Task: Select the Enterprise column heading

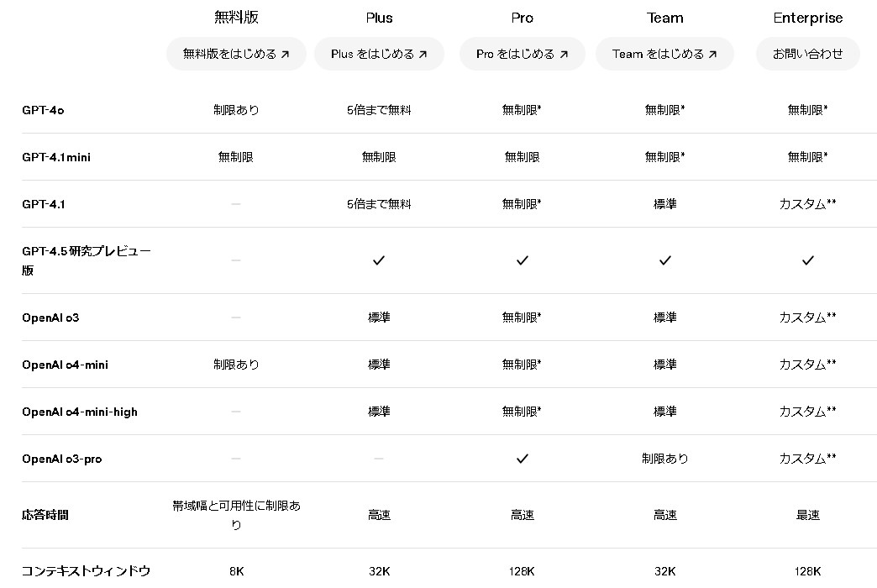Action: pos(807,18)
